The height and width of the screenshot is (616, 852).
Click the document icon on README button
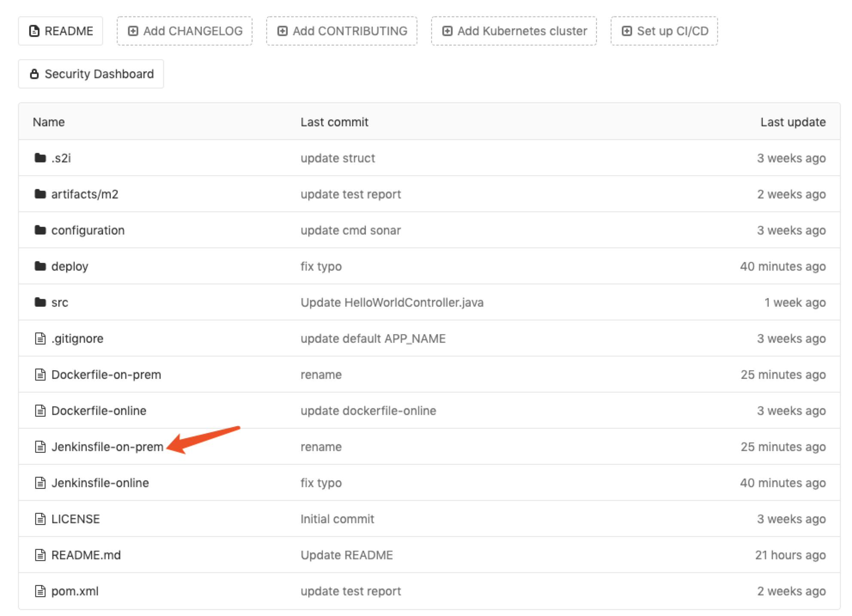point(34,31)
